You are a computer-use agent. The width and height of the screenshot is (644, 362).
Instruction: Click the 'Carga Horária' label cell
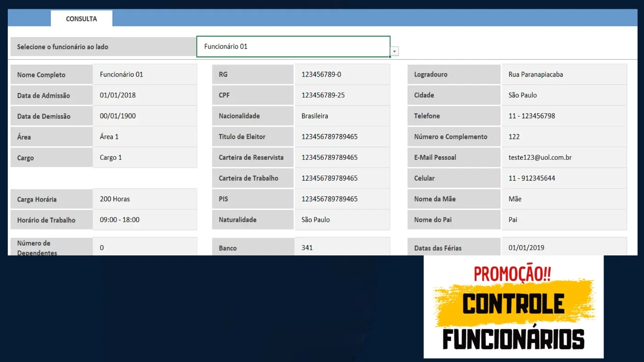(x=52, y=199)
